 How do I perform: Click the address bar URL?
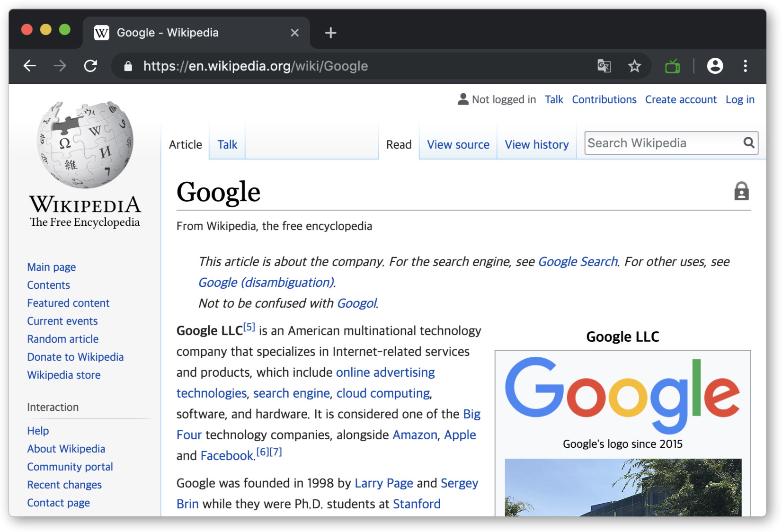pyautogui.click(x=256, y=66)
